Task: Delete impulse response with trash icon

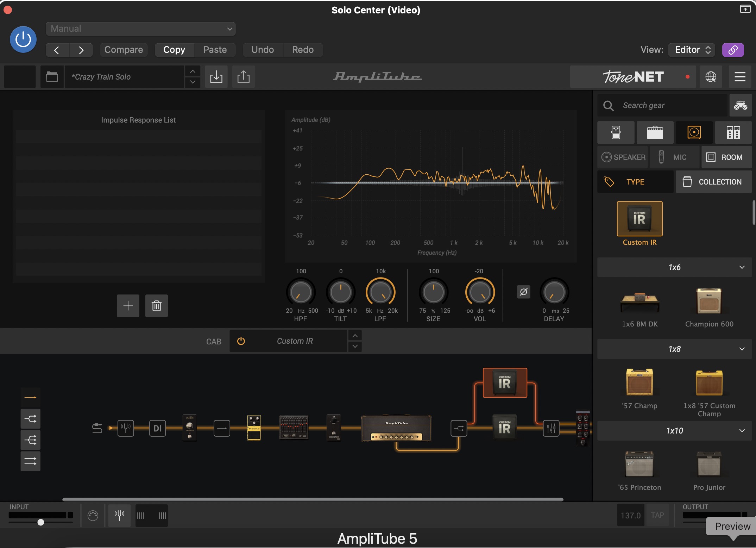Action: coord(157,306)
